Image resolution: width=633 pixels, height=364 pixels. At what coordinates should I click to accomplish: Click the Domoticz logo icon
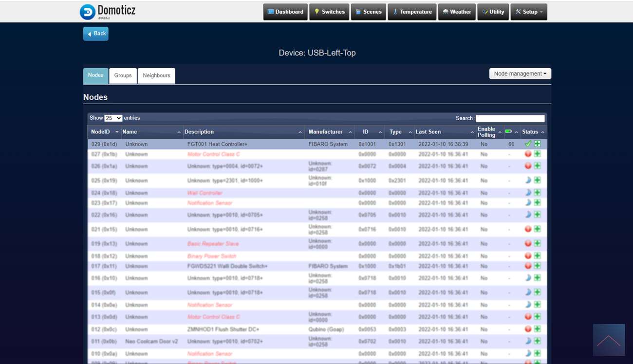point(88,12)
